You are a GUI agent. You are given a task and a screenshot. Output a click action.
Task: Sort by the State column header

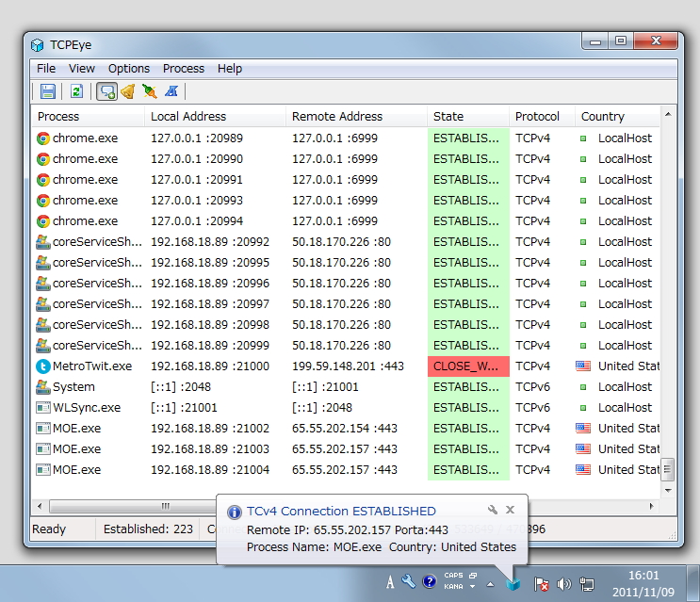click(468, 117)
